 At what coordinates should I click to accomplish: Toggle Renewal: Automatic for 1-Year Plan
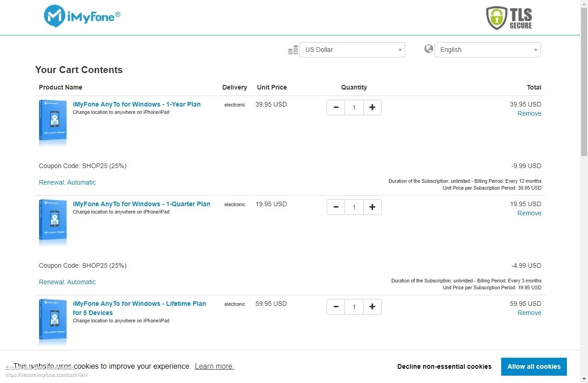[68, 182]
